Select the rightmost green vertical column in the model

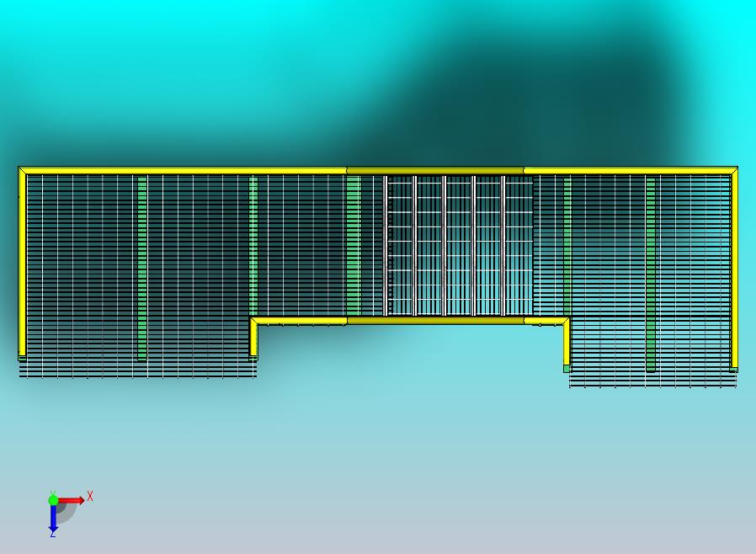(651, 274)
